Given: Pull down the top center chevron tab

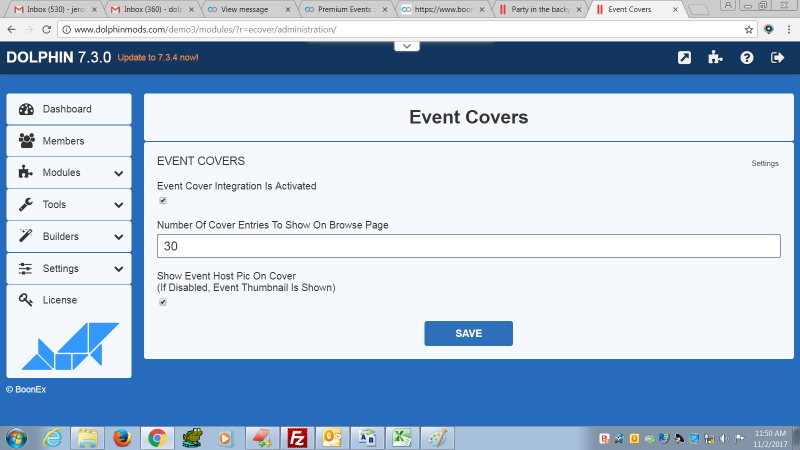Looking at the screenshot, I should (403, 46).
